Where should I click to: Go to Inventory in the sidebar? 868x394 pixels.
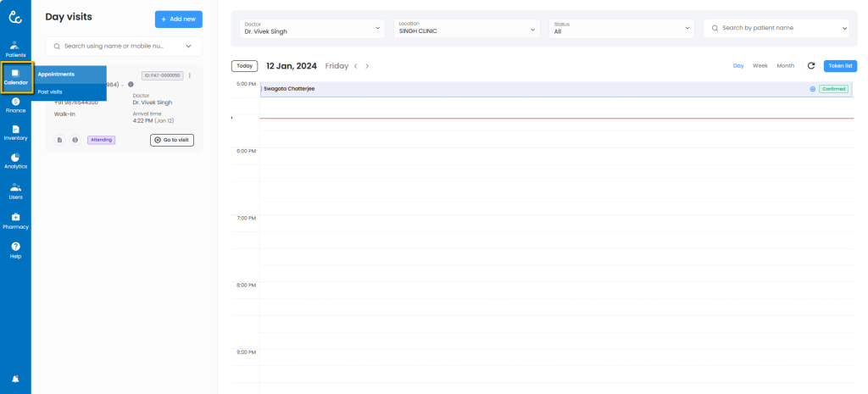click(15, 132)
